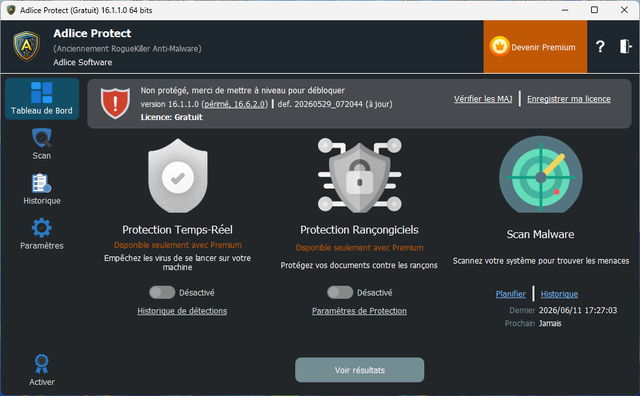Click the périmé, 16.6.2.0 version link
This screenshot has width=640, height=396.
[235, 104]
